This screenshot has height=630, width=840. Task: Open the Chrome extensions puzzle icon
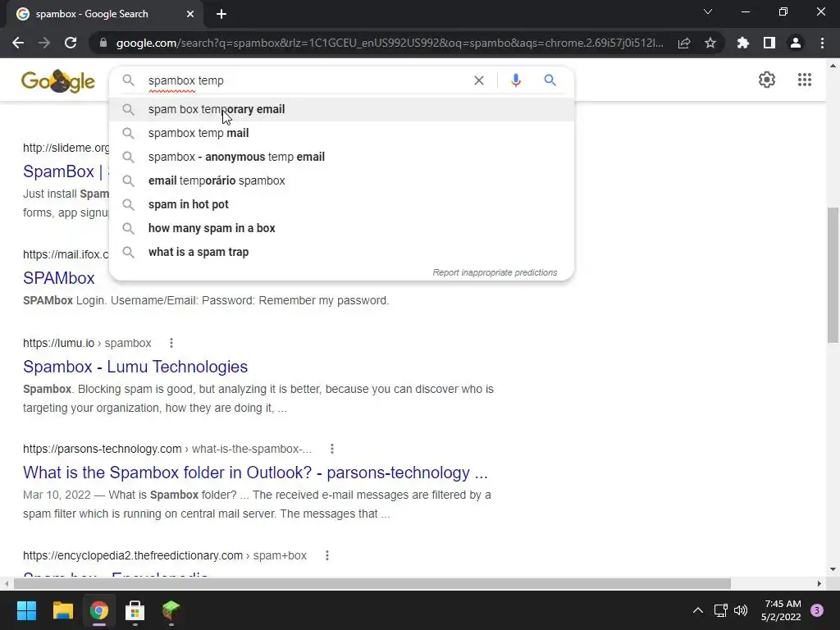742,43
